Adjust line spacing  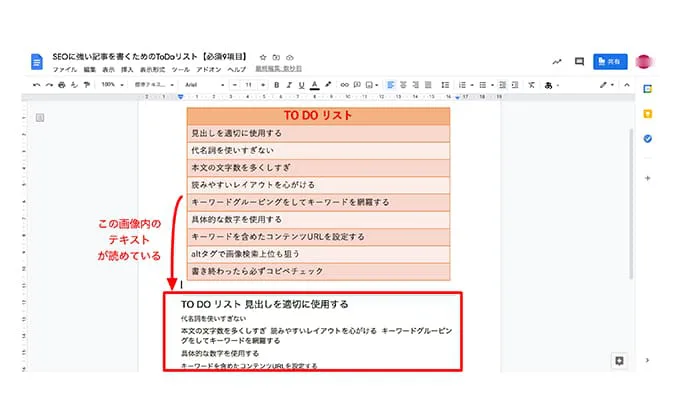click(x=445, y=85)
